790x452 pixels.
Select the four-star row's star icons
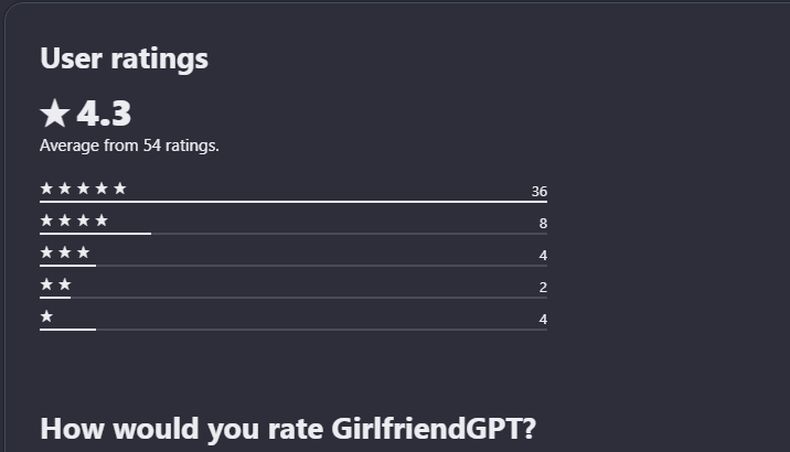[x=74, y=220]
